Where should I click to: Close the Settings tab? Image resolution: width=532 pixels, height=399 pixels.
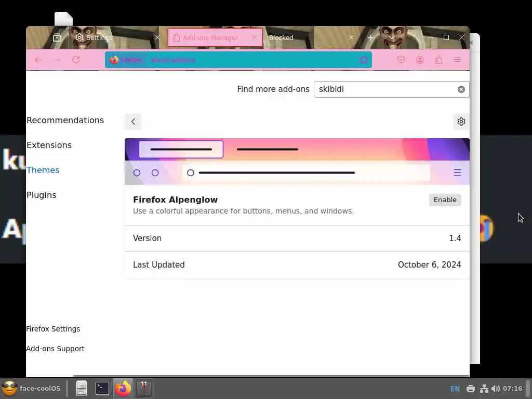(x=157, y=37)
